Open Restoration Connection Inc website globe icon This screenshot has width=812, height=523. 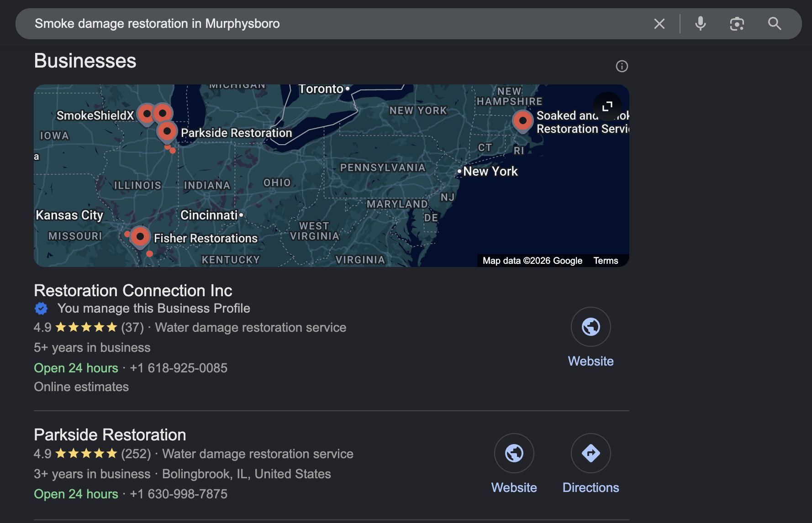click(x=591, y=327)
